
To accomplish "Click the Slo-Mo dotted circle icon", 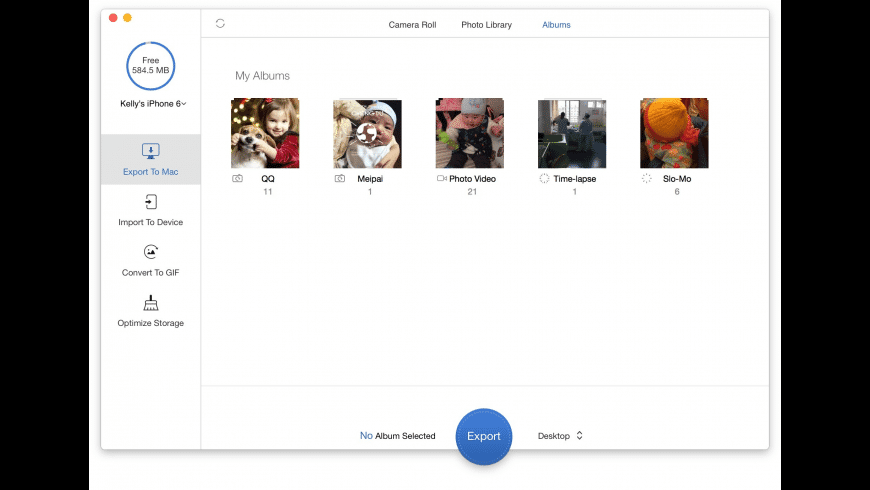I will point(646,179).
